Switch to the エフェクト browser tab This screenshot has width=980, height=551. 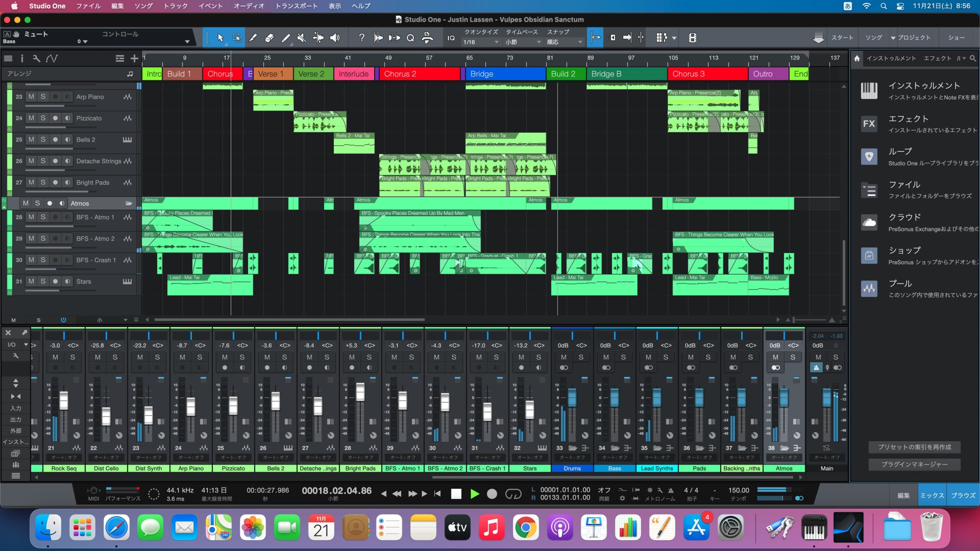(938, 58)
